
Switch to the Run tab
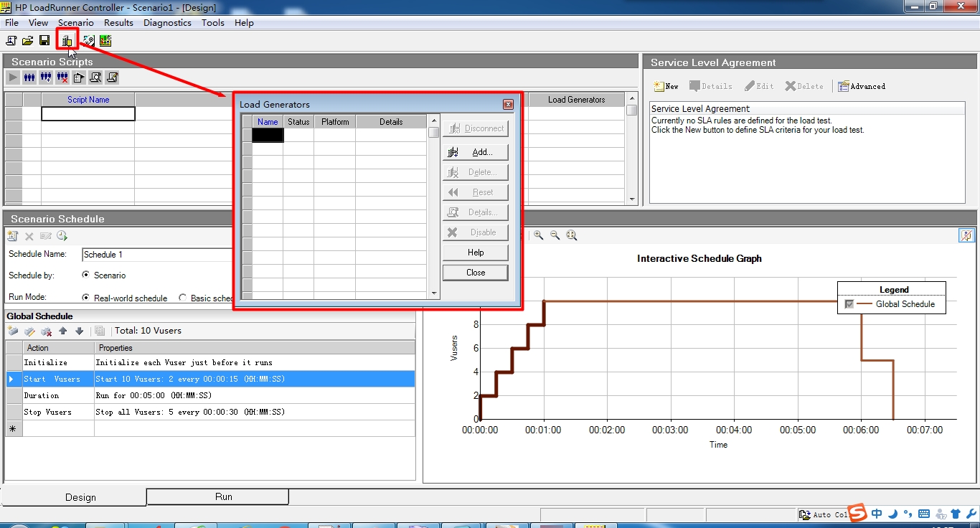coord(217,496)
